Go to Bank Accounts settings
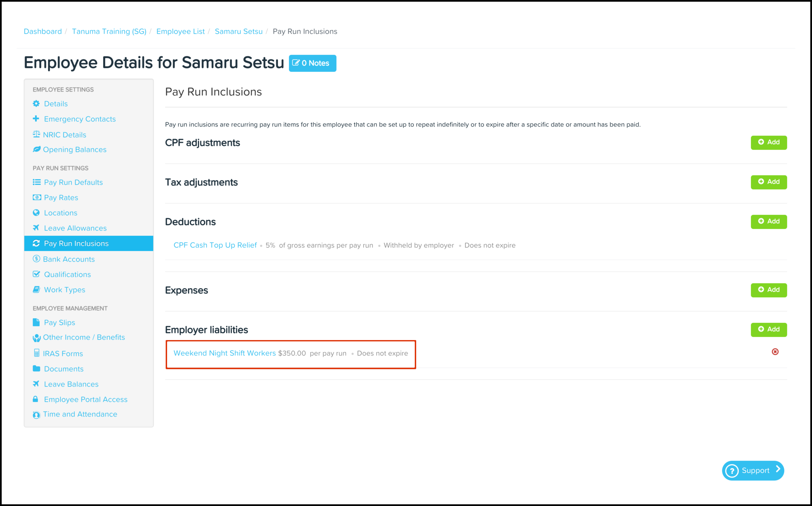Screen dimensions: 812x506 click(69, 259)
